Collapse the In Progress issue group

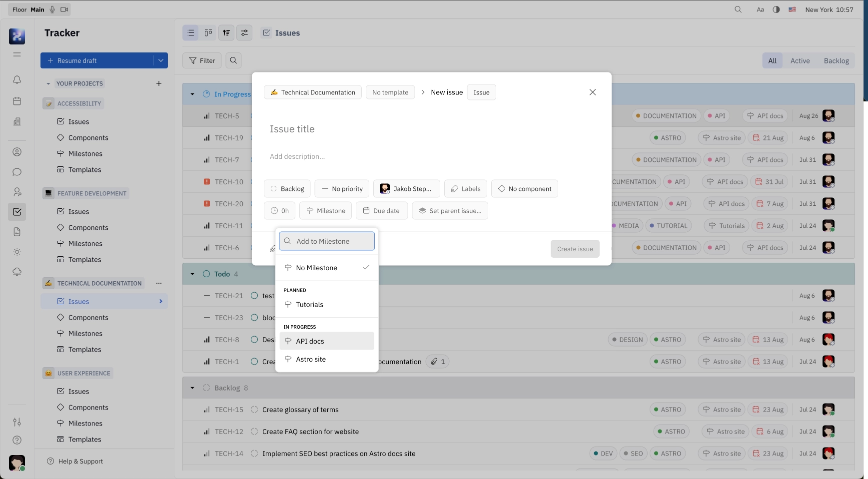tap(192, 94)
